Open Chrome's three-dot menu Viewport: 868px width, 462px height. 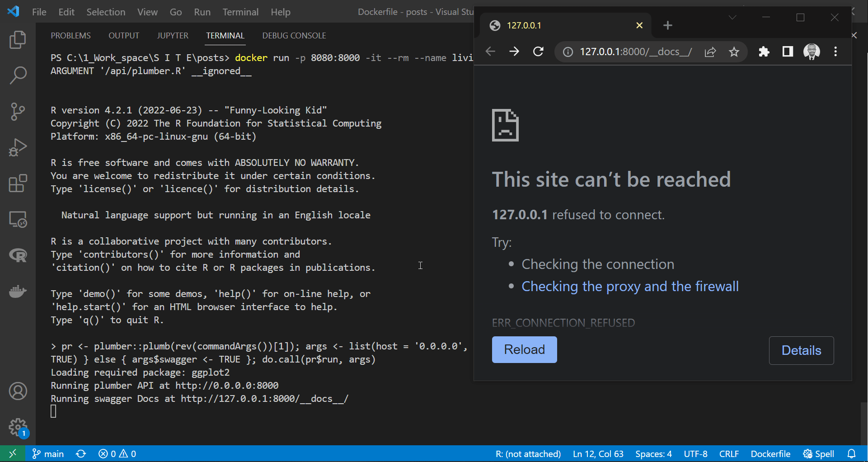click(x=835, y=52)
